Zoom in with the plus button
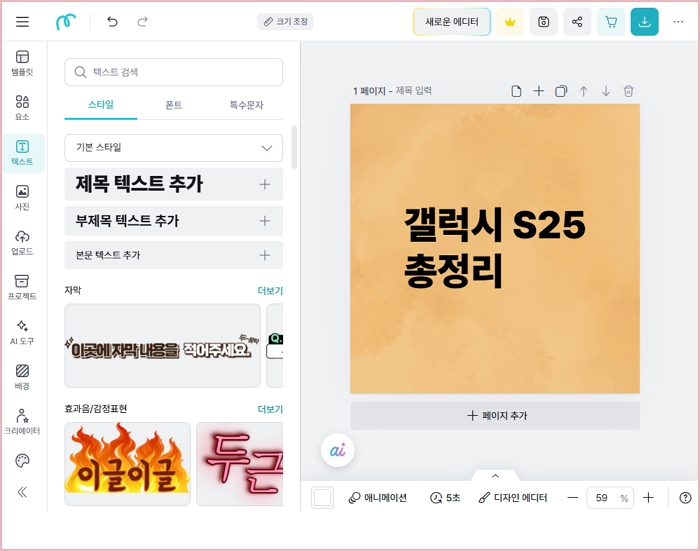Viewport: 700px width, 551px height. pyautogui.click(x=648, y=497)
